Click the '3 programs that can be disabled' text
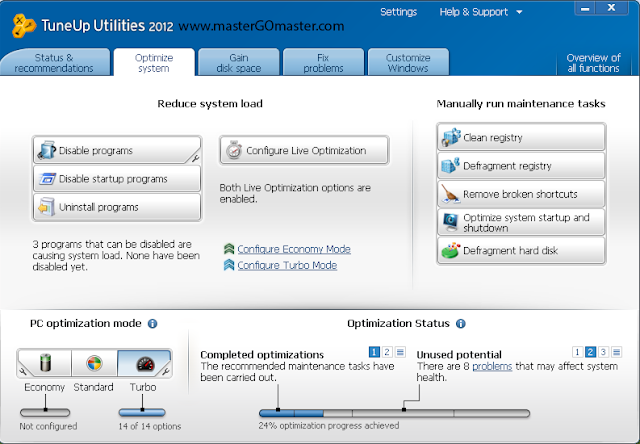640x444 pixels. [116, 255]
